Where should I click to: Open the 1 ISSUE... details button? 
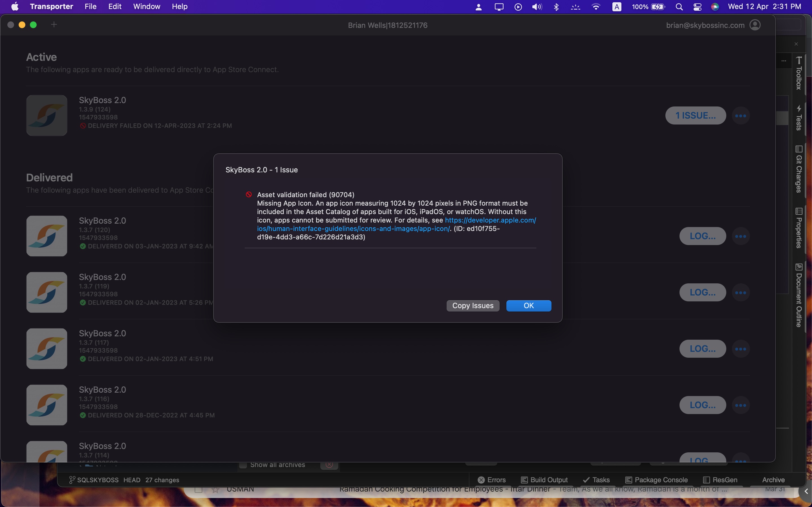pyautogui.click(x=696, y=116)
